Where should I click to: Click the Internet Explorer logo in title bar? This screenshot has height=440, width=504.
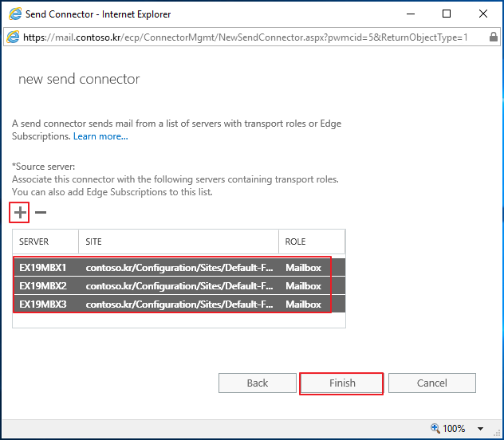[x=15, y=14]
